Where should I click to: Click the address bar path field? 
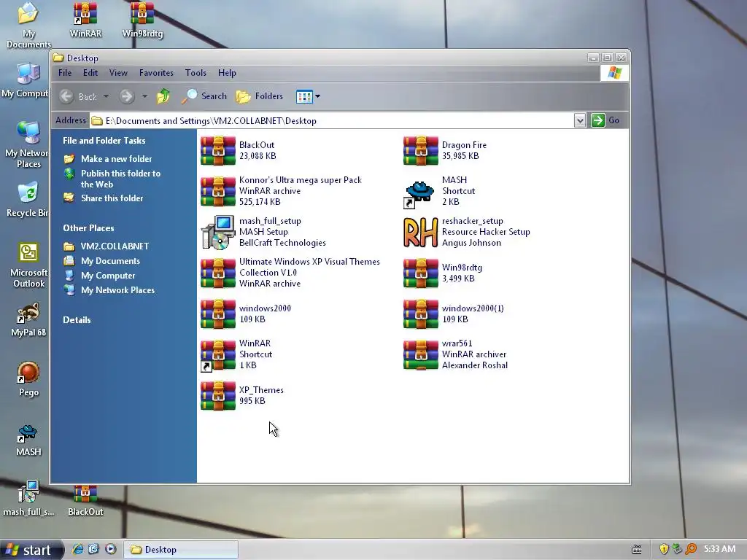[x=332, y=120]
